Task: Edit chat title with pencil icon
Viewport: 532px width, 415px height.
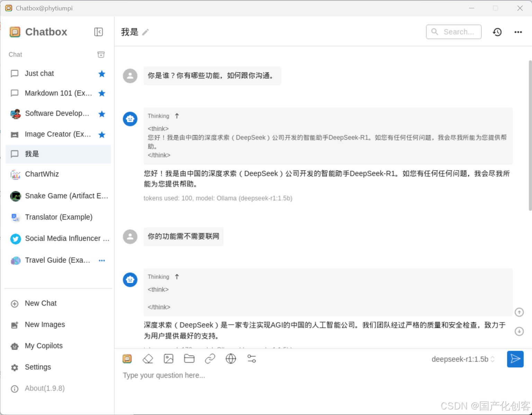Action: 146,32
